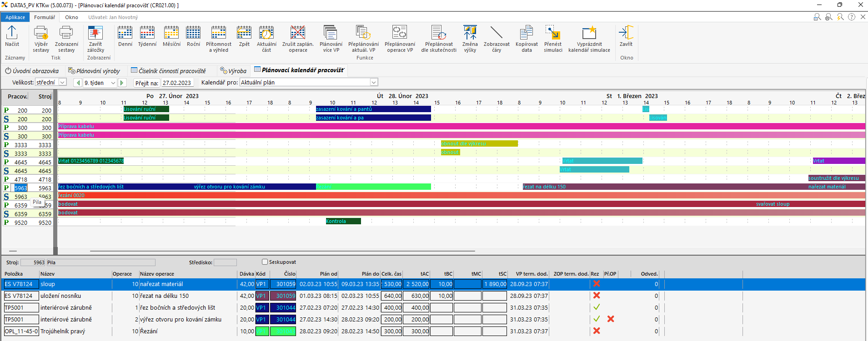Go to next week arrow button
The image size is (868, 341).
click(122, 83)
